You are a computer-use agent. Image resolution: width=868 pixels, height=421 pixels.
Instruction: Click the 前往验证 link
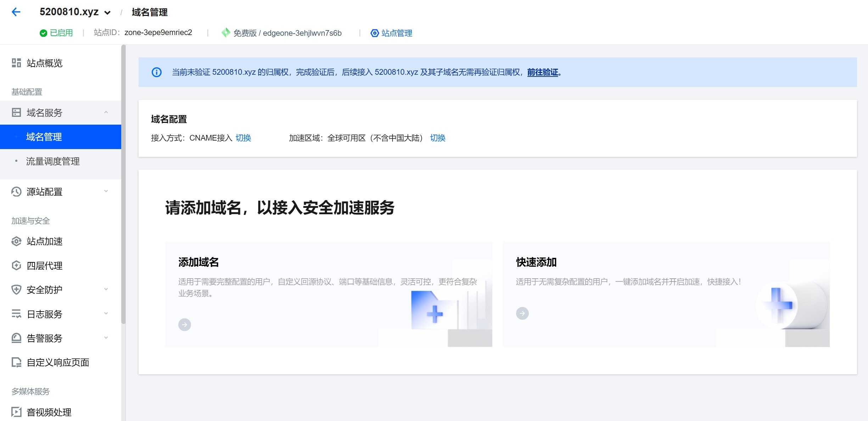pyautogui.click(x=542, y=72)
